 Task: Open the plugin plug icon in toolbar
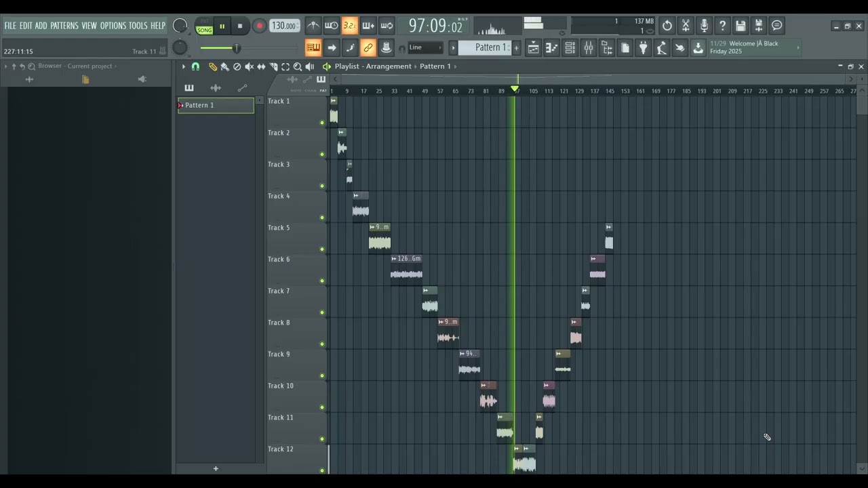pyautogui.click(x=644, y=47)
